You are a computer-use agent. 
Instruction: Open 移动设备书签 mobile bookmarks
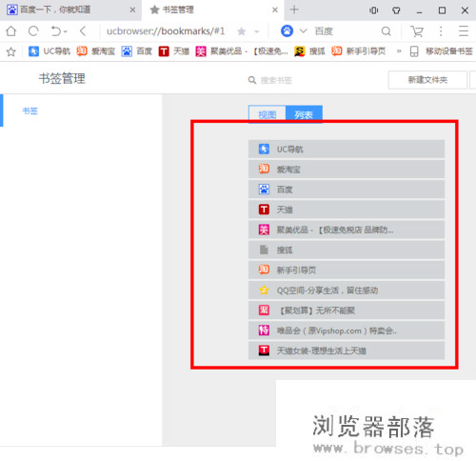click(x=442, y=51)
